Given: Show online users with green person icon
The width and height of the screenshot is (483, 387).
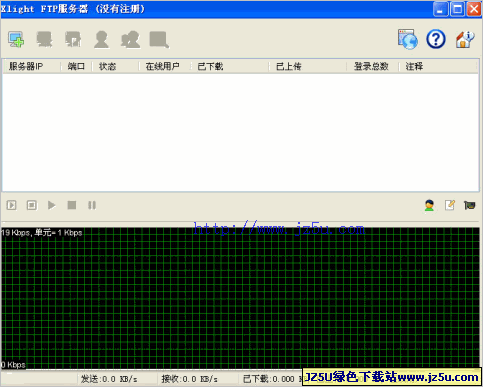Looking at the screenshot, I should click(x=429, y=205).
